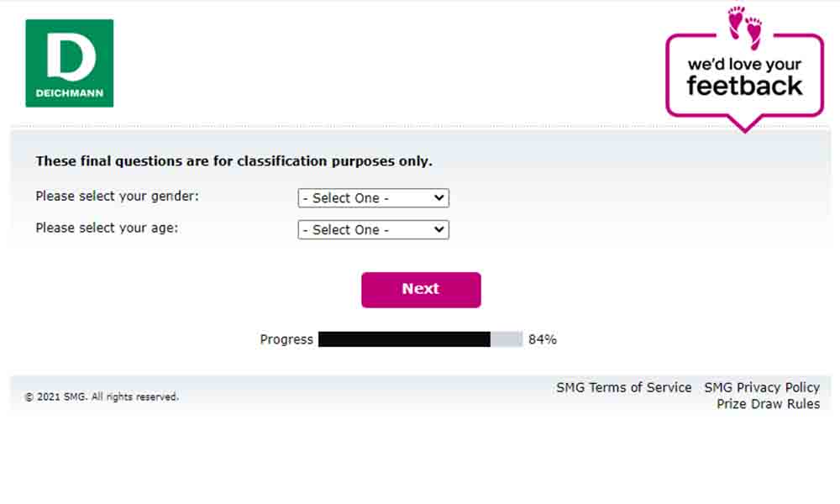Viewport: 840px width, 504px height.
Task: Open Prize Draw Rules link
Action: (x=769, y=404)
